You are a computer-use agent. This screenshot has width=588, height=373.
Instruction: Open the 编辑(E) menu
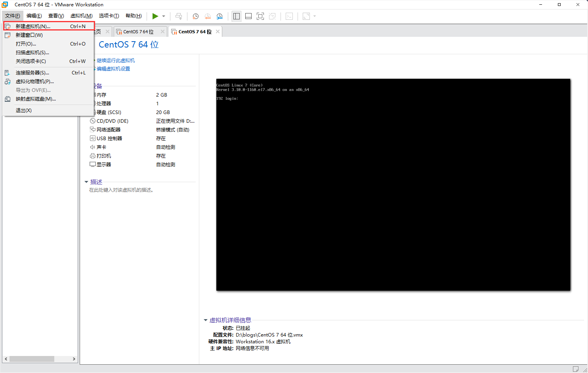click(x=34, y=16)
